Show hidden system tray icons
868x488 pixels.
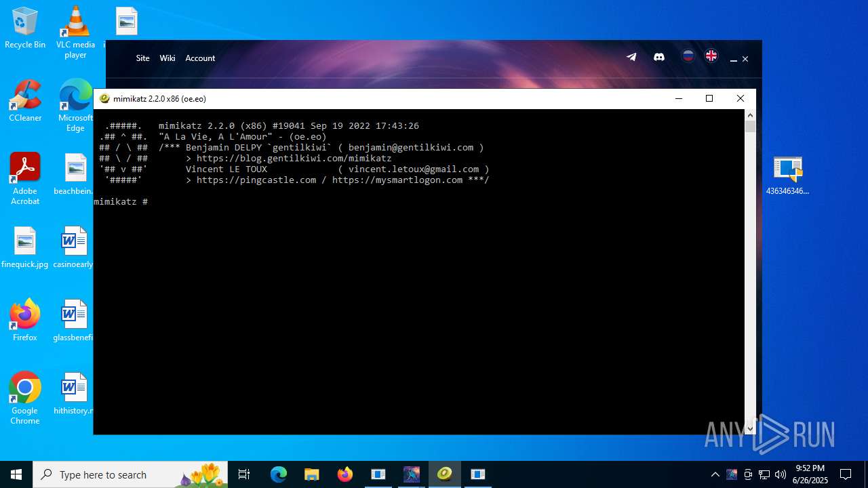coord(715,474)
